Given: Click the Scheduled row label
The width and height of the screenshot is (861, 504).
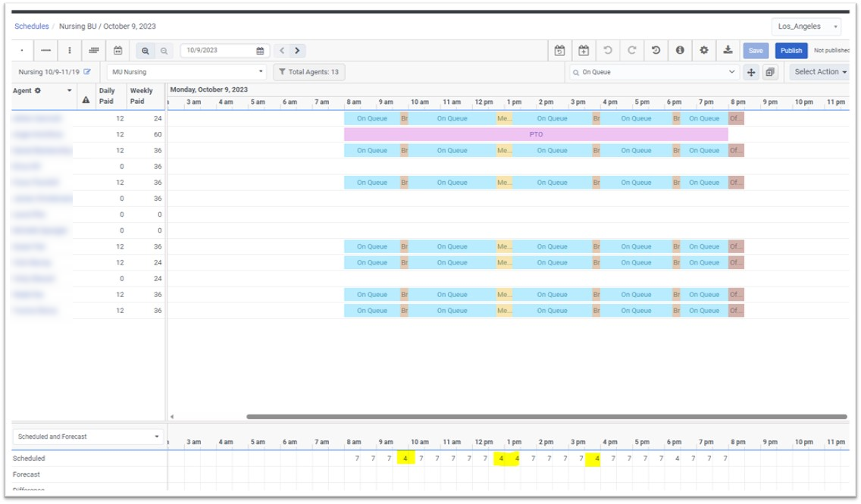Looking at the screenshot, I should coord(29,459).
